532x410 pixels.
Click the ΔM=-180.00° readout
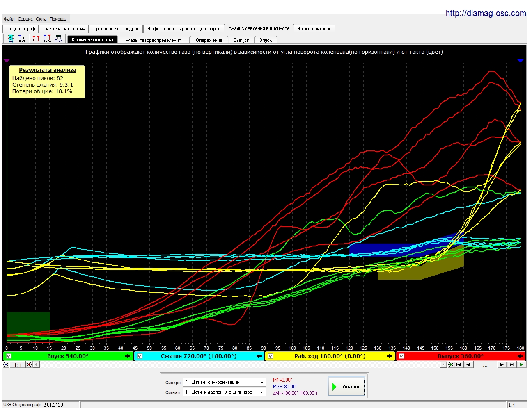coord(295,393)
